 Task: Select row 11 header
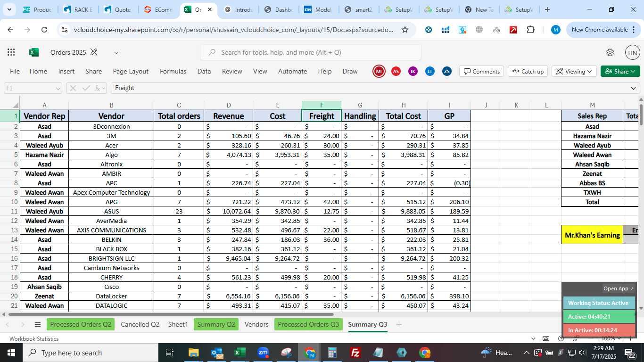tap(10, 211)
